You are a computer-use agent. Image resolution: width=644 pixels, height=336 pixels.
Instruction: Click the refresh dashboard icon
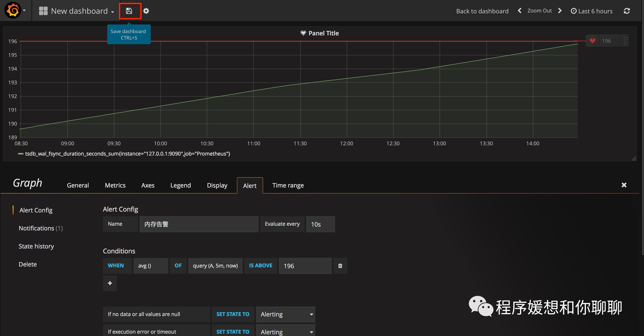(x=627, y=11)
